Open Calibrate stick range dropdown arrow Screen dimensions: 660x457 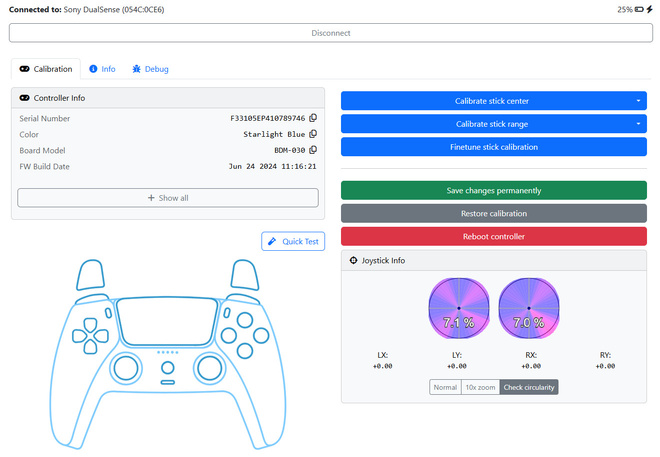638,124
